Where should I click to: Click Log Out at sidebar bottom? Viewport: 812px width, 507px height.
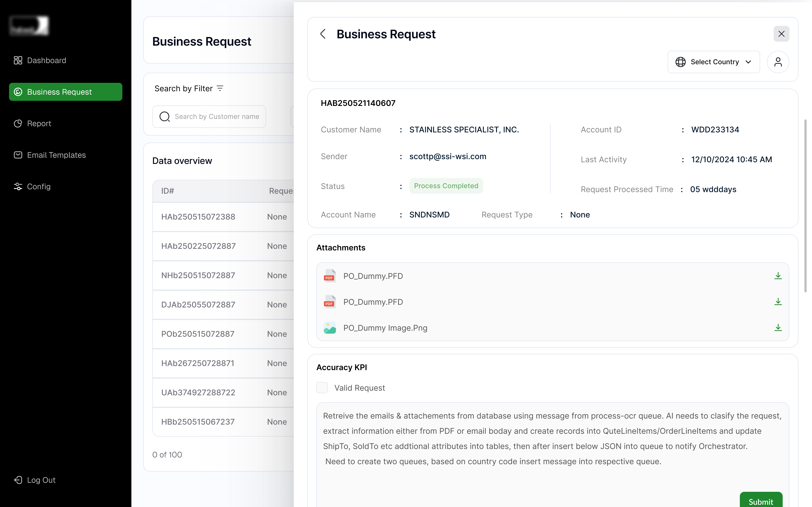point(41,480)
